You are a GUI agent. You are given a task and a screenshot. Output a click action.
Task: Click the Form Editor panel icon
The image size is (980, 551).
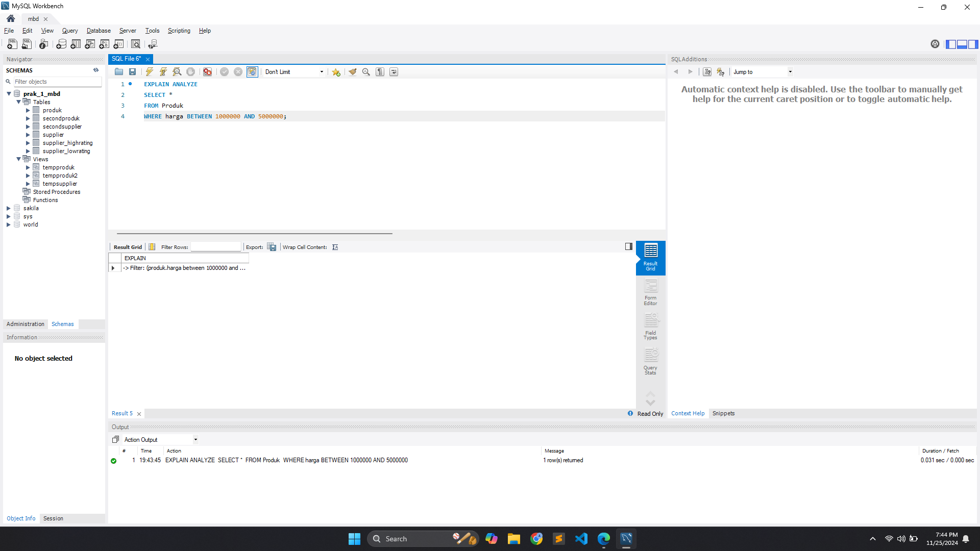650,292
